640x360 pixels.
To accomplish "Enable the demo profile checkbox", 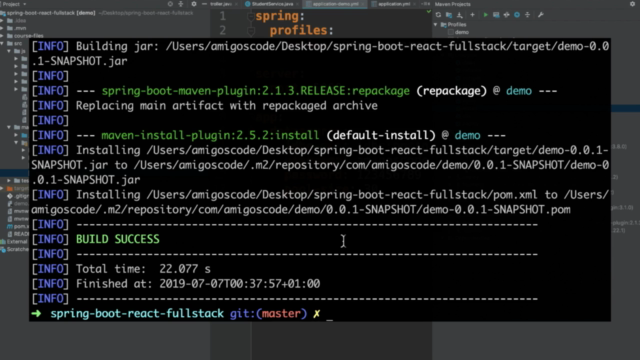I will 451,32.
